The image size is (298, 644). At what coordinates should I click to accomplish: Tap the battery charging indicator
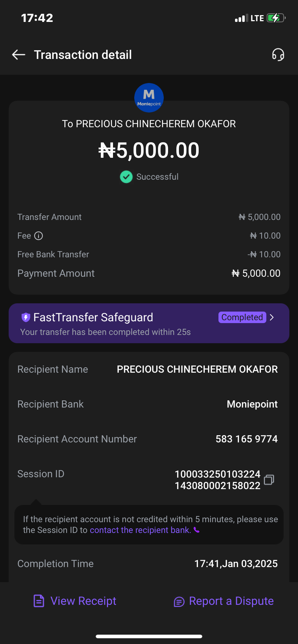click(x=276, y=18)
